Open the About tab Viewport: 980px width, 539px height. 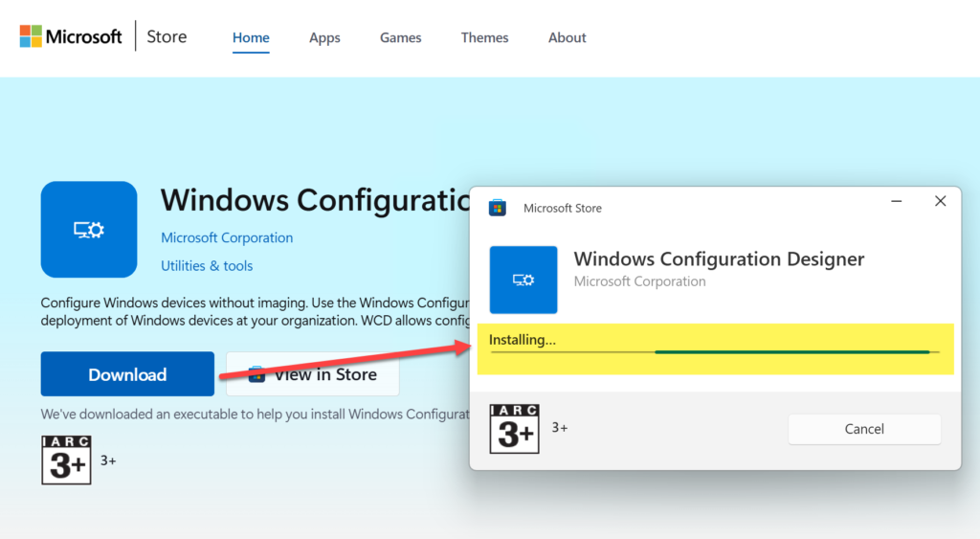[567, 37]
